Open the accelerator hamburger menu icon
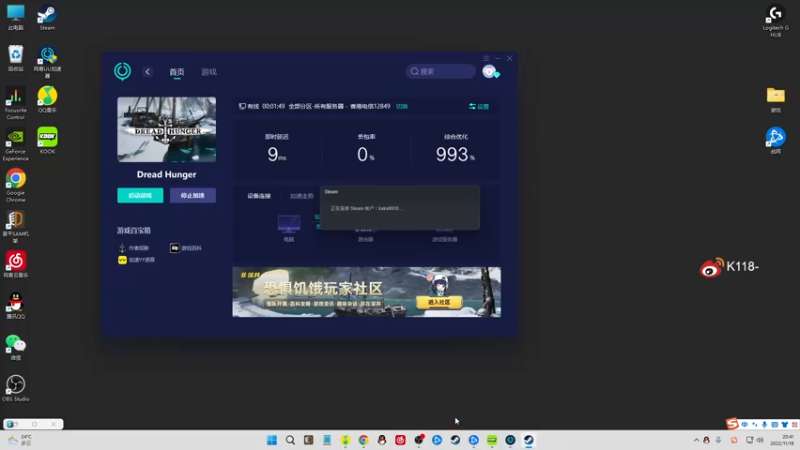 point(486,58)
